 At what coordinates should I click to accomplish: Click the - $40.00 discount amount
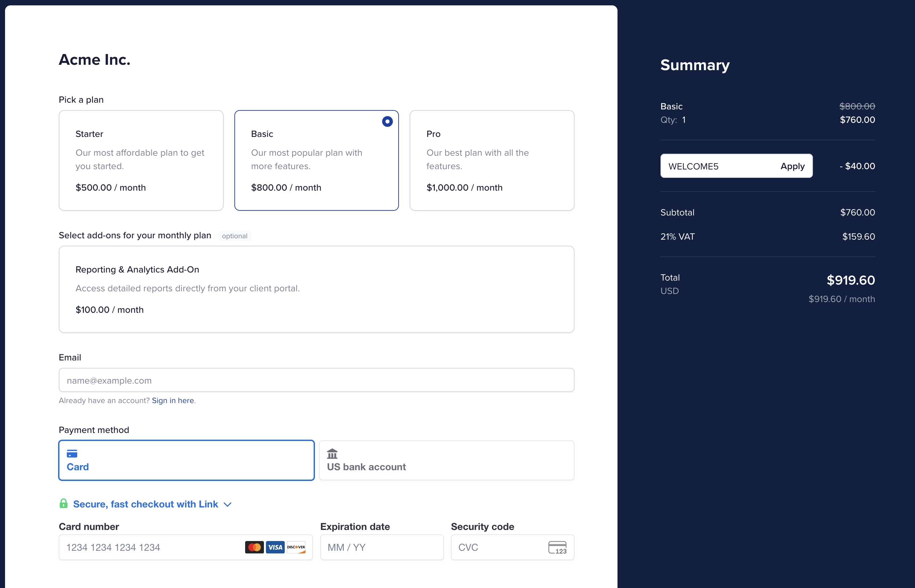857,166
